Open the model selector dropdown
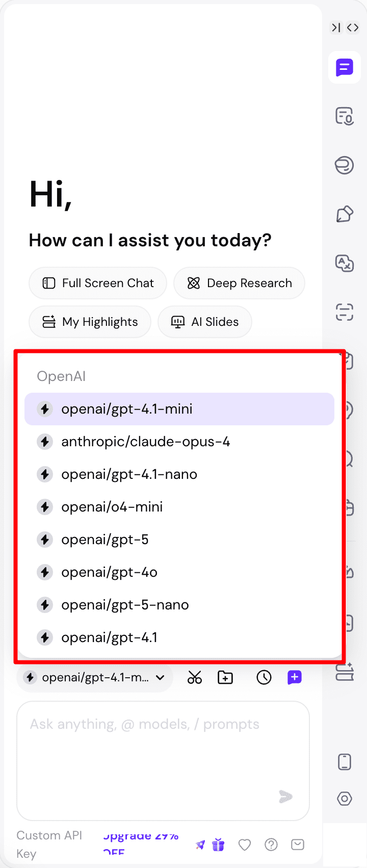Image resolution: width=367 pixels, height=868 pixels. 95,677
